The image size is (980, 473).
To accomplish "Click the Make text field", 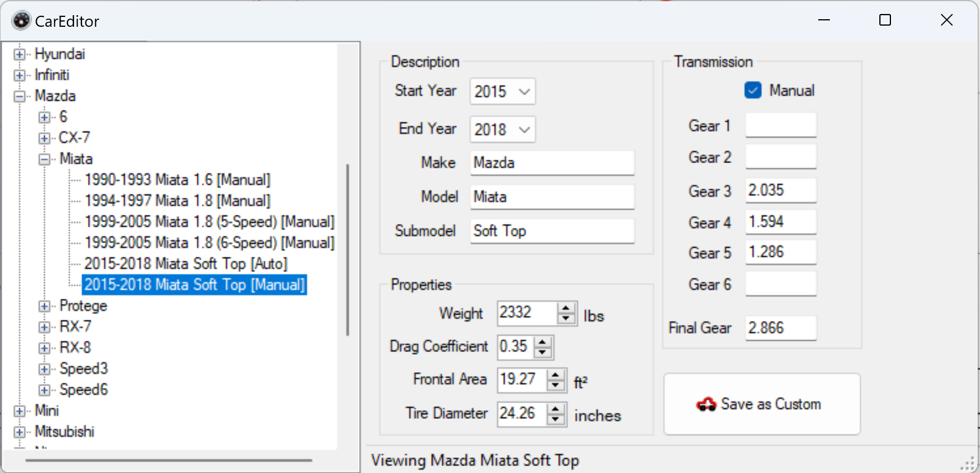I will coord(552,163).
